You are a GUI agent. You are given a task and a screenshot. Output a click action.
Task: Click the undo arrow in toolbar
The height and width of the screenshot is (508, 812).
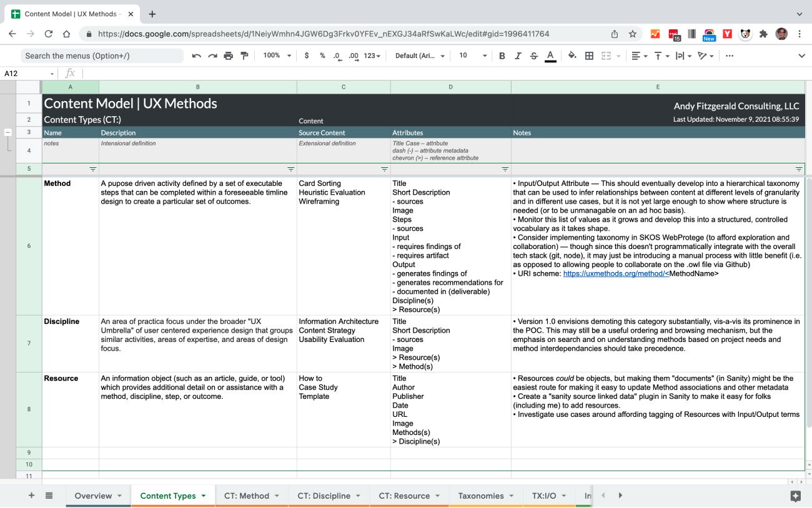coord(196,56)
